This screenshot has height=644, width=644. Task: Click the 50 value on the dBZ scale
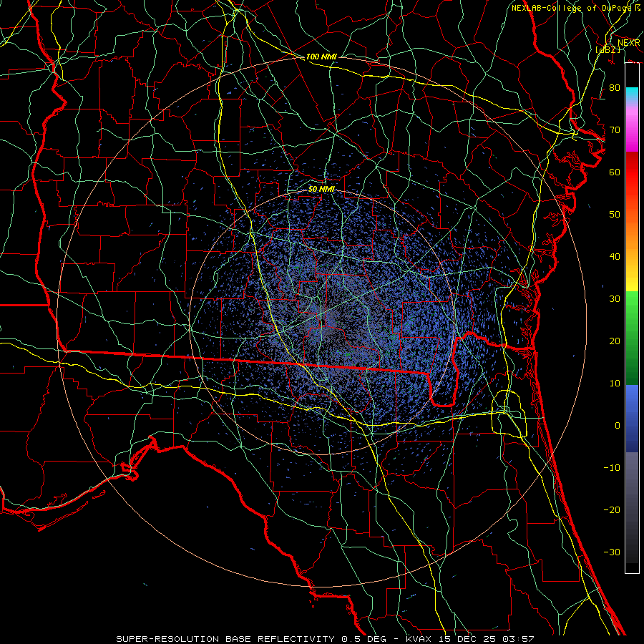[x=615, y=215]
